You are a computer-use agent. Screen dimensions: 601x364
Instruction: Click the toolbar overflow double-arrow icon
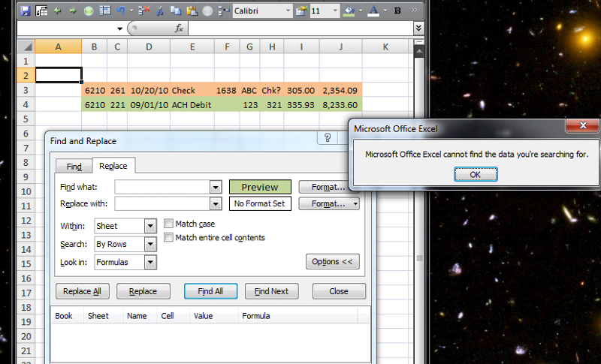pos(414,11)
